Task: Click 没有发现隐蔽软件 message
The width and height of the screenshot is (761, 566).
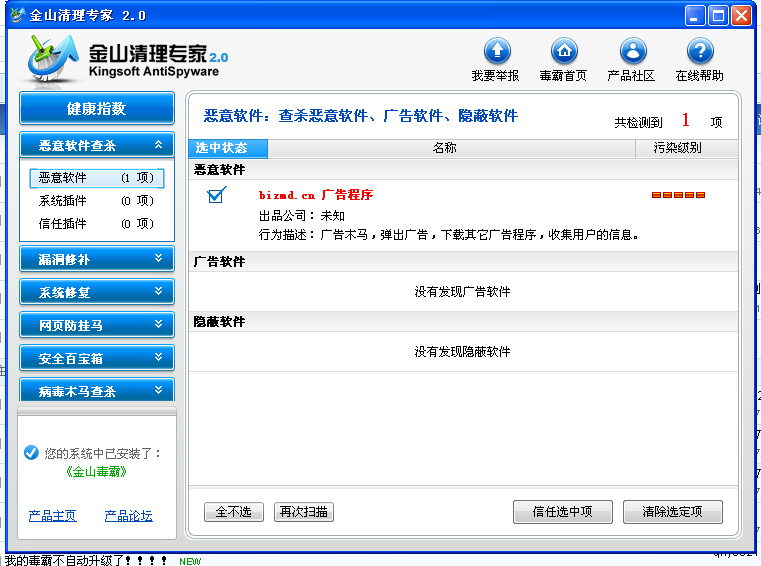Action: [463, 351]
